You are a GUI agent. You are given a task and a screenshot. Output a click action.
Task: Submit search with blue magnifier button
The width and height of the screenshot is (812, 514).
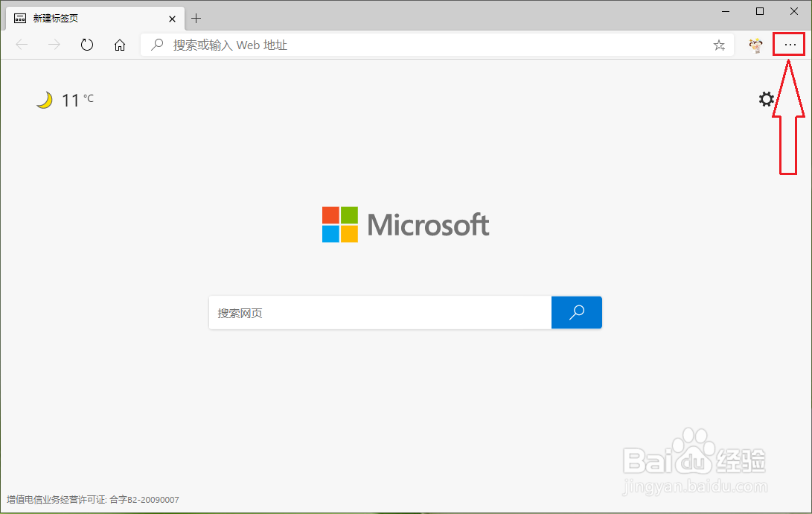click(x=576, y=312)
